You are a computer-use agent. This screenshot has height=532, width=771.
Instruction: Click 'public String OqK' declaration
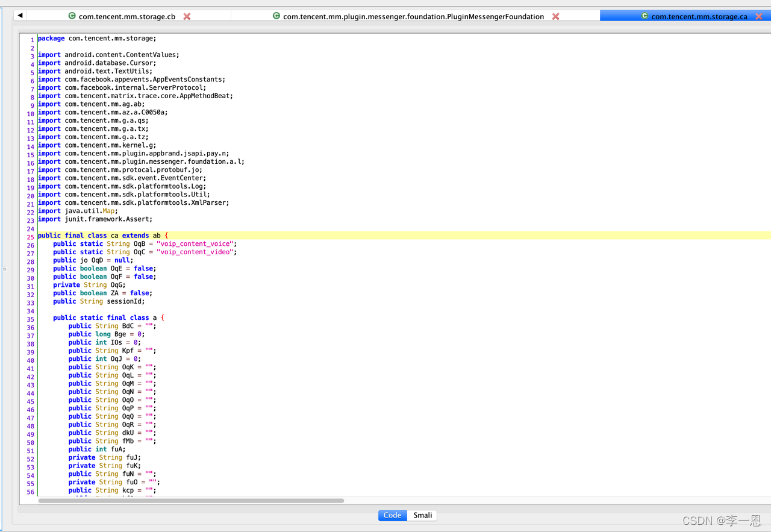pos(113,368)
